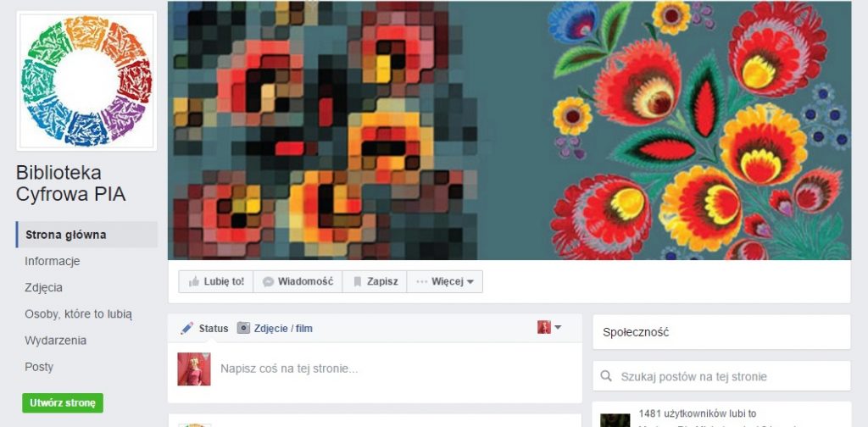Open the colorful ring profile picture

click(x=87, y=81)
